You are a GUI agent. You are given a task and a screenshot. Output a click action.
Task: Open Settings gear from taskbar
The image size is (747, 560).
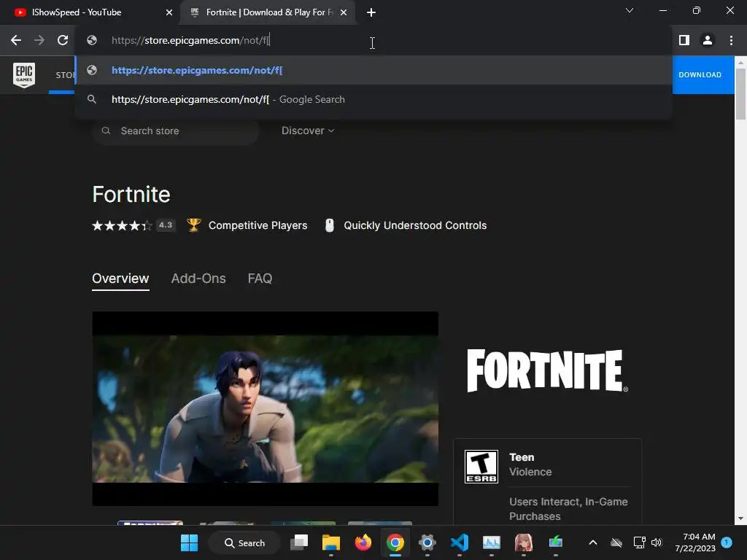pos(427,542)
